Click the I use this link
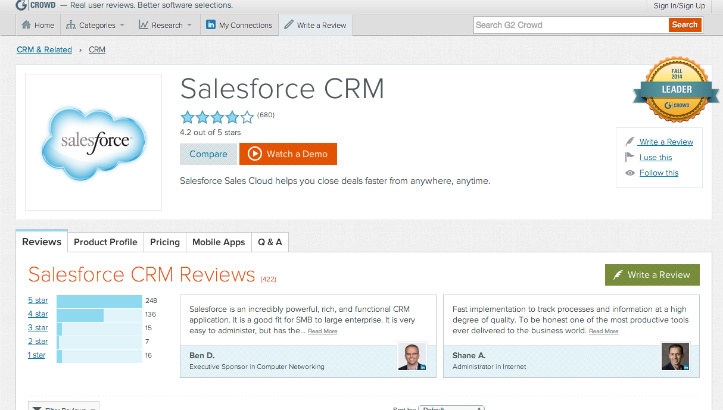The width and height of the screenshot is (723, 410). coord(655,157)
